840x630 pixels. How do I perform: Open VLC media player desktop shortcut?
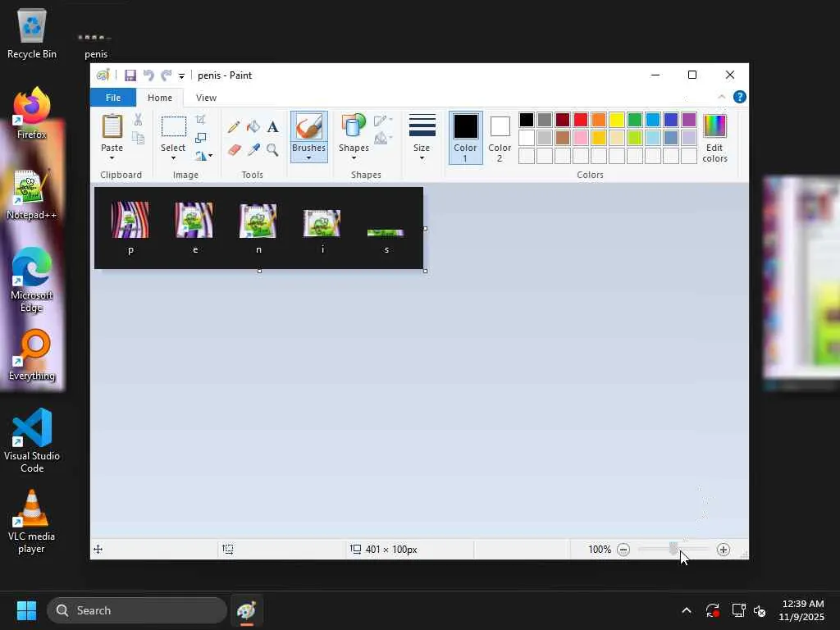32,521
